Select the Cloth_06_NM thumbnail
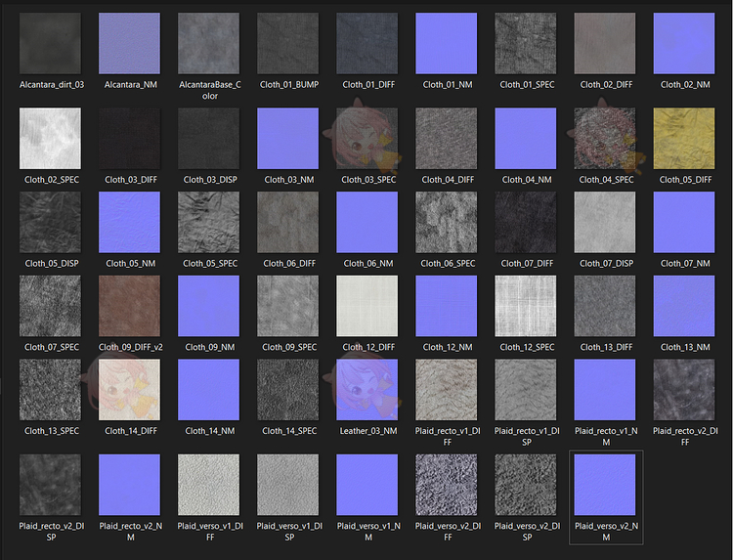 point(367,222)
